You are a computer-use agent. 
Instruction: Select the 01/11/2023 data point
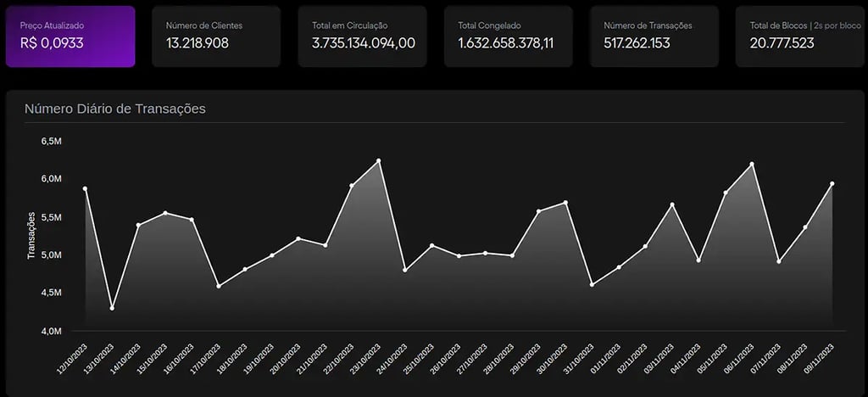pyautogui.click(x=619, y=267)
